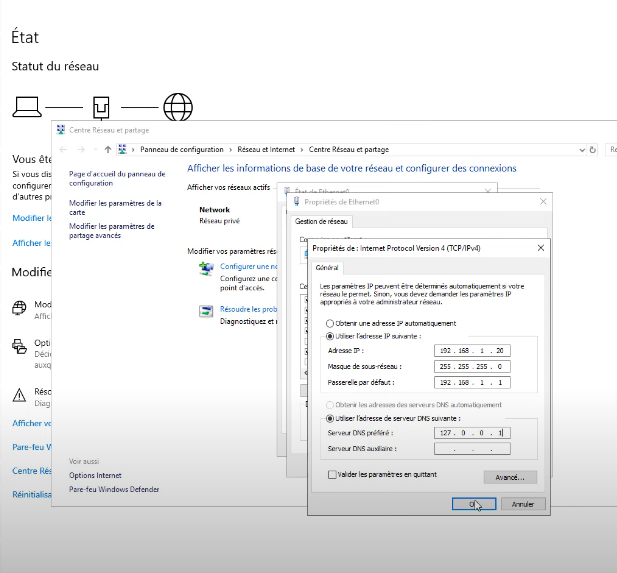Click Résoudre les problèmes link
This screenshot has height=573, width=617.
tap(248, 309)
